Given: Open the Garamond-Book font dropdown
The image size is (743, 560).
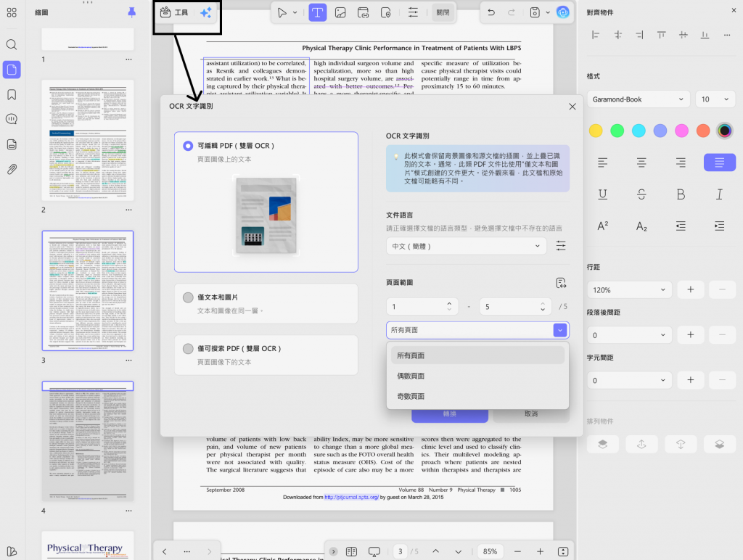Looking at the screenshot, I should pyautogui.click(x=638, y=99).
